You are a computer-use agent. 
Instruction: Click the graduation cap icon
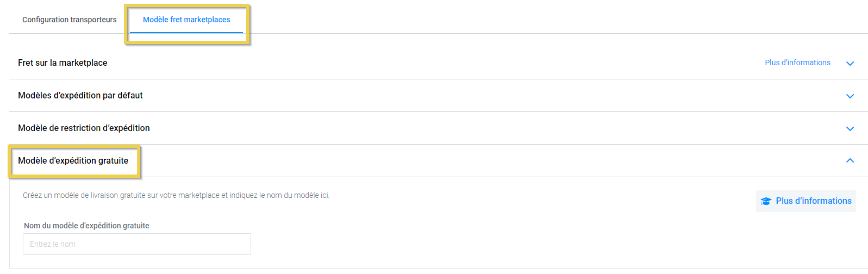[766, 201]
